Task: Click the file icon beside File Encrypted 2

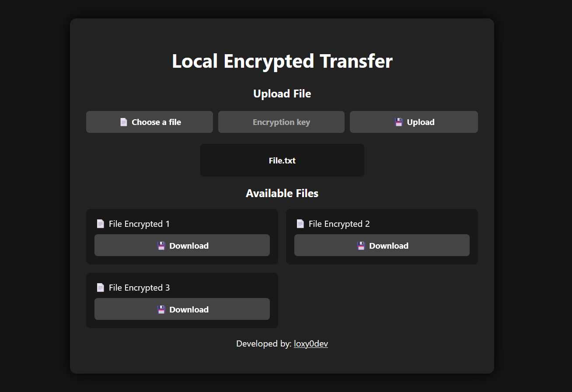Action: click(x=300, y=223)
